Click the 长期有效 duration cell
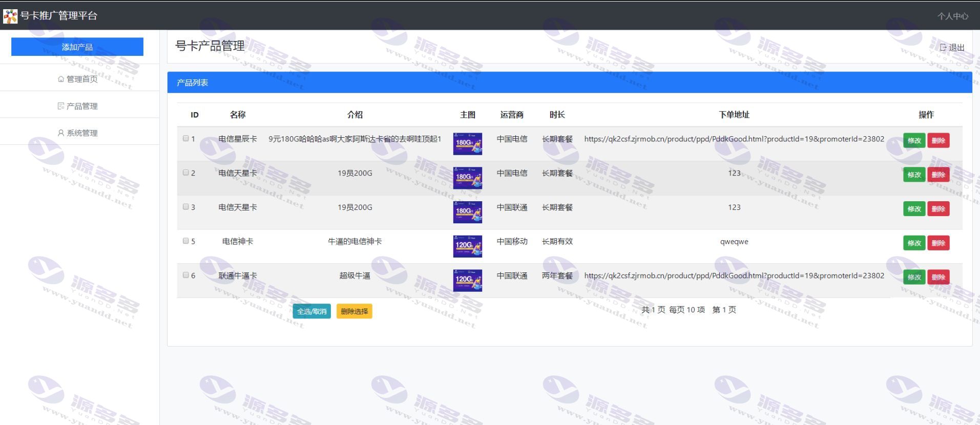Image resolution: width=980 pixels, height=425 pixels. tap(557, 241)
